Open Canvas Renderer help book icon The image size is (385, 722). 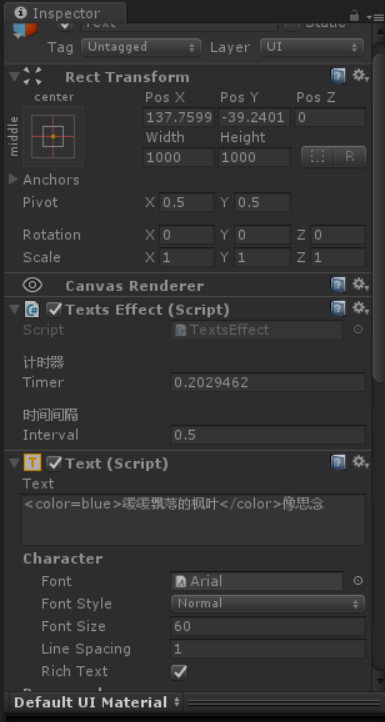pos(338,285)
